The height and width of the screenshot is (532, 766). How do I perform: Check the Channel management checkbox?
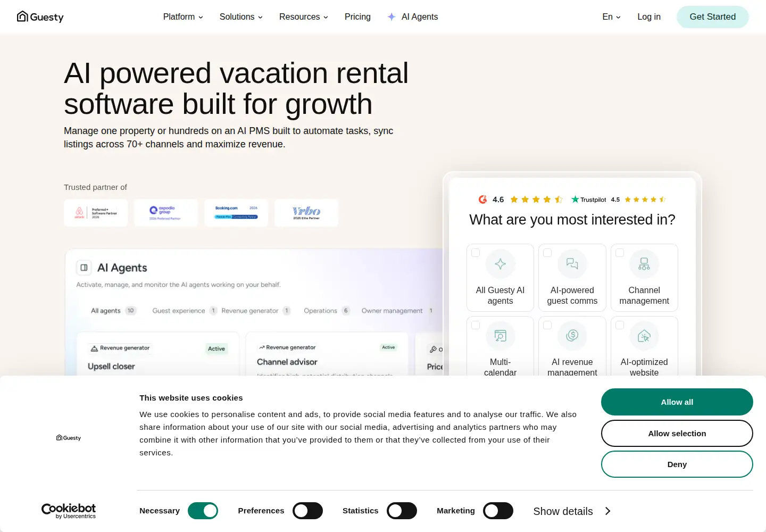pos(620,253)
